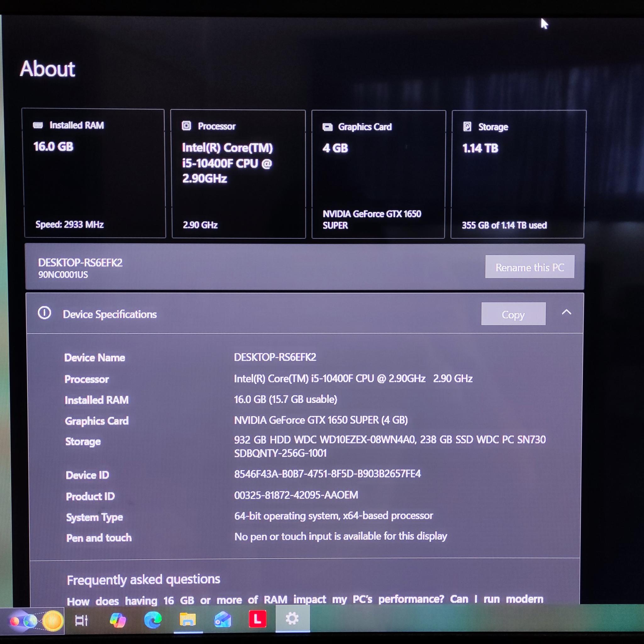
Task: Click the System Type label
Action: 94,517
